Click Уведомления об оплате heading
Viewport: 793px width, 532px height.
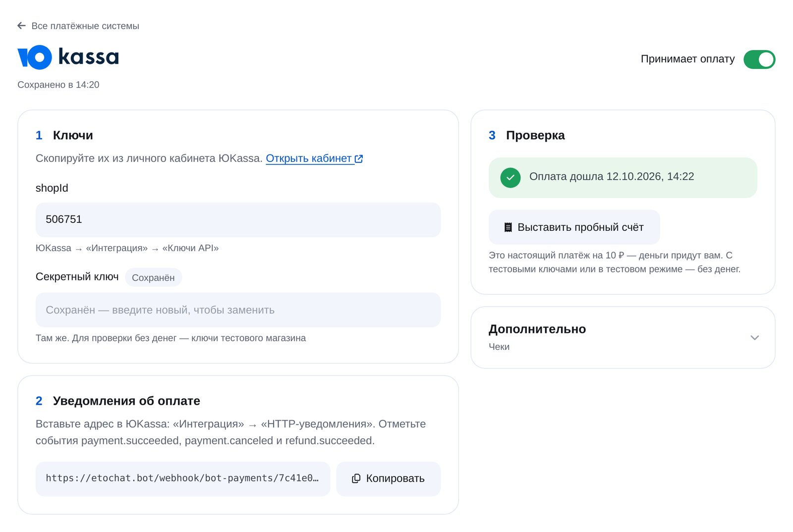pyautogui.click(x=126, y=401)
